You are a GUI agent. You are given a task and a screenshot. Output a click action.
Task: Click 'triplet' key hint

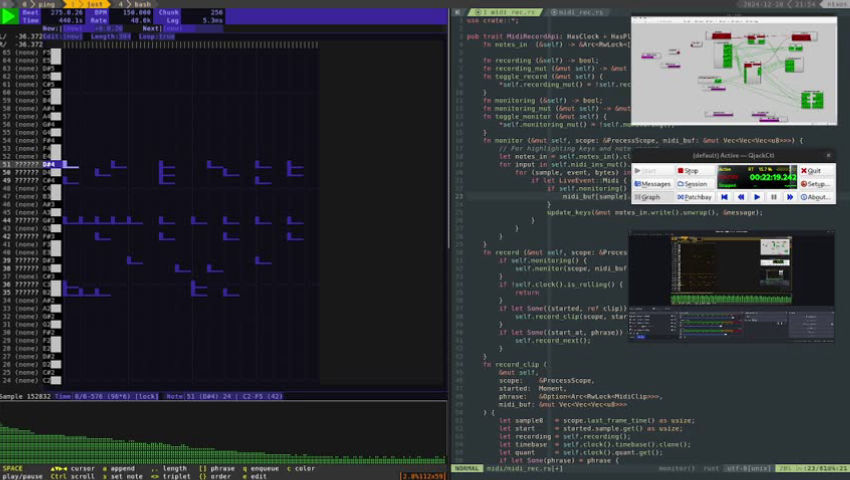point(177,476)
